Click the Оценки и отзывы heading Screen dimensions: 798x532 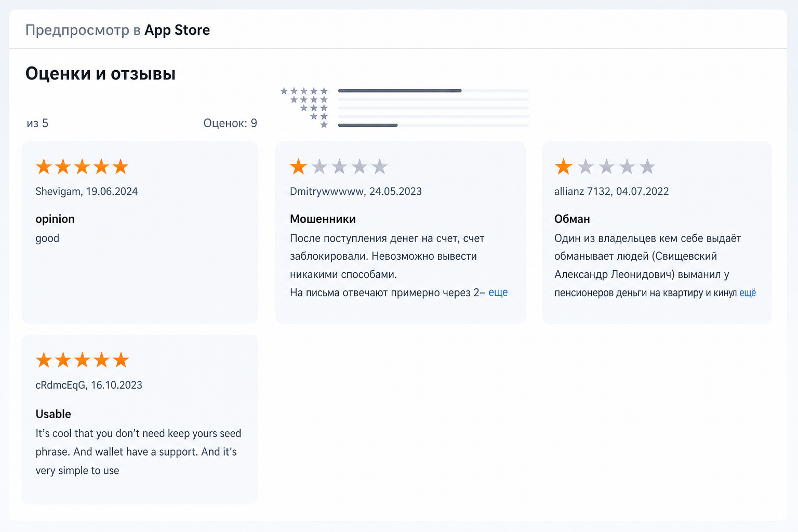coord(100,74)
